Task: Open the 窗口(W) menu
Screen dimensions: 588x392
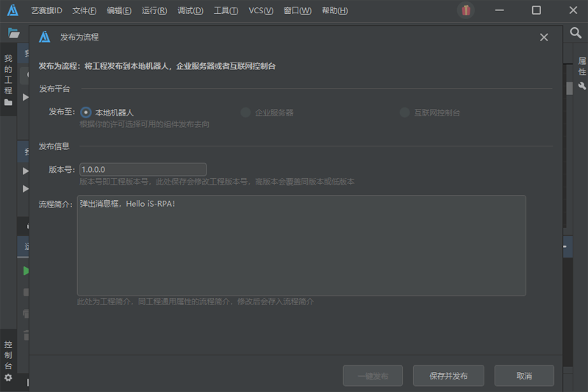Action: [x=298, y=10]
